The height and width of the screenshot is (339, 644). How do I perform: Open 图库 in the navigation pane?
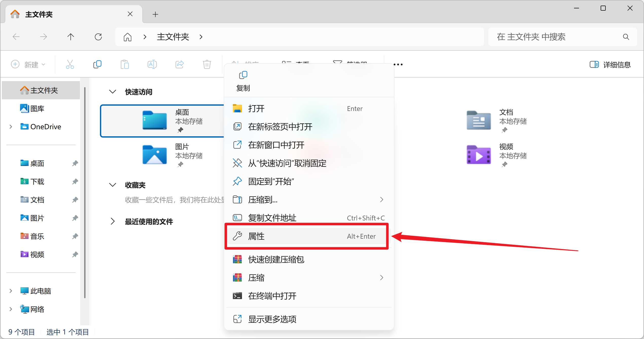(x=41, y=109)
